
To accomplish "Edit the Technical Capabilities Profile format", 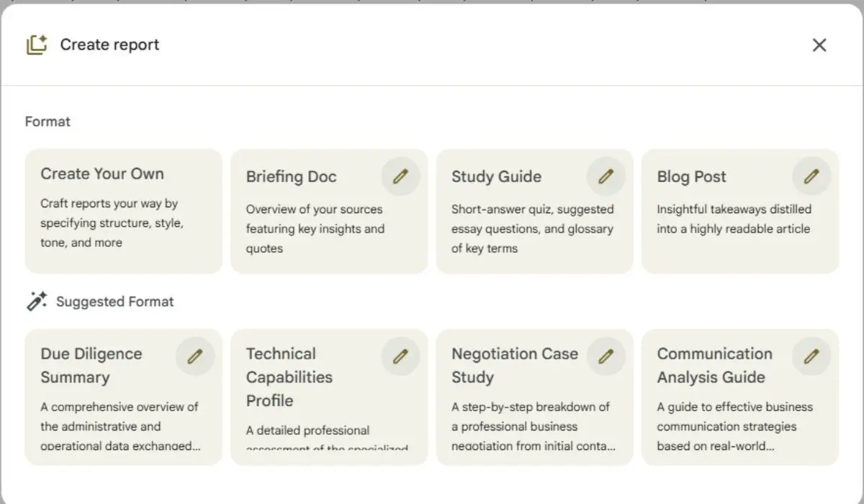I will coord(400,356).
